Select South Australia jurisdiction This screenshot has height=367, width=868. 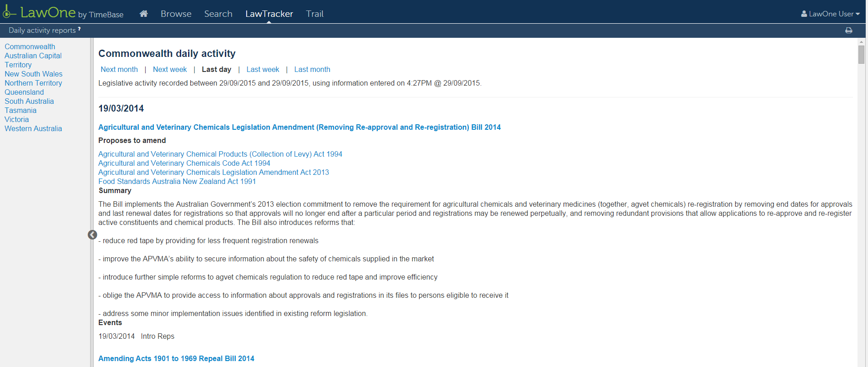(29, 101)
